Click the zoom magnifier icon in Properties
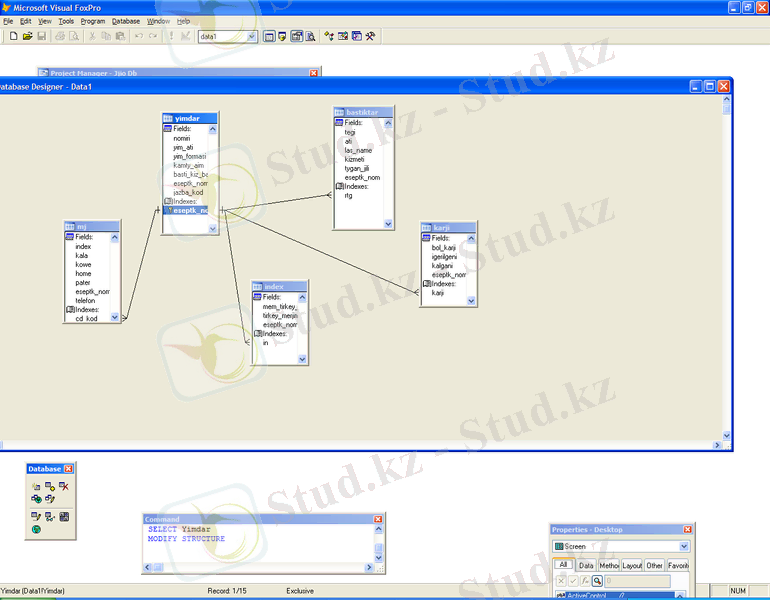Image resolution: width=770 pixels, height=600 pixels. point(596,580)
